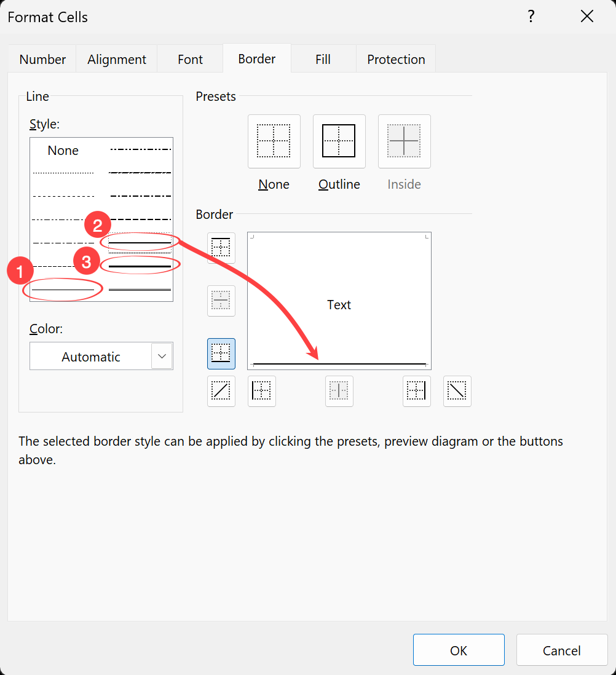Click the Help question mark
This screenshot has width=616, height=675.
click(531, 17)
